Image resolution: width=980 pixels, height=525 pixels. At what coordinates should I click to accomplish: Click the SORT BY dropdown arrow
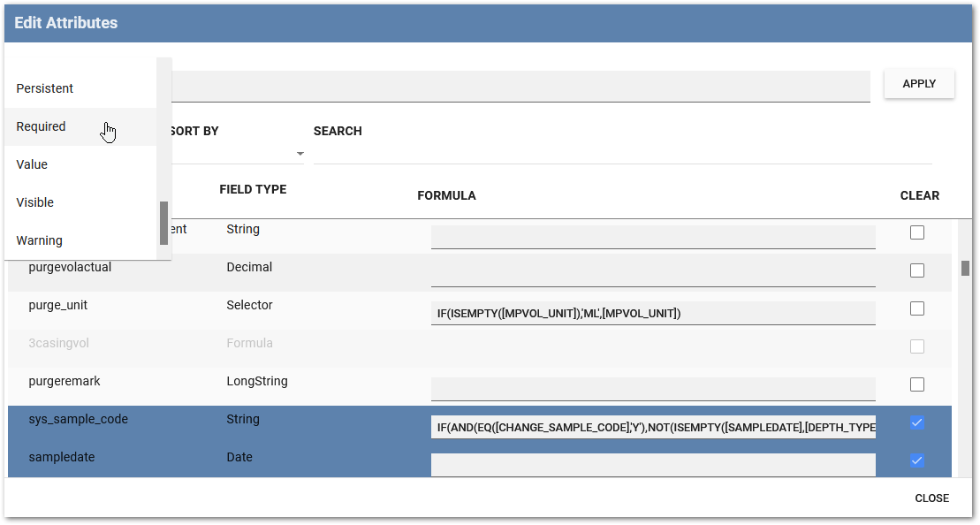(300, 153)
